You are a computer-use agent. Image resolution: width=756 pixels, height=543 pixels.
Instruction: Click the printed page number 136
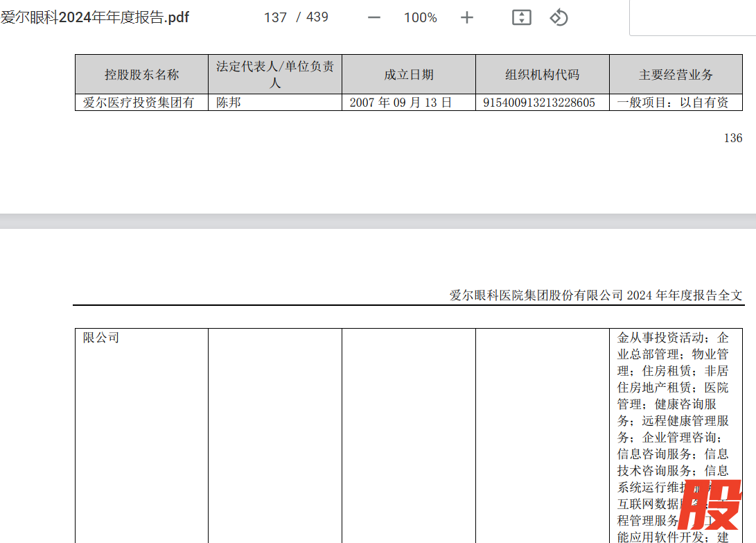pos(732,138)
